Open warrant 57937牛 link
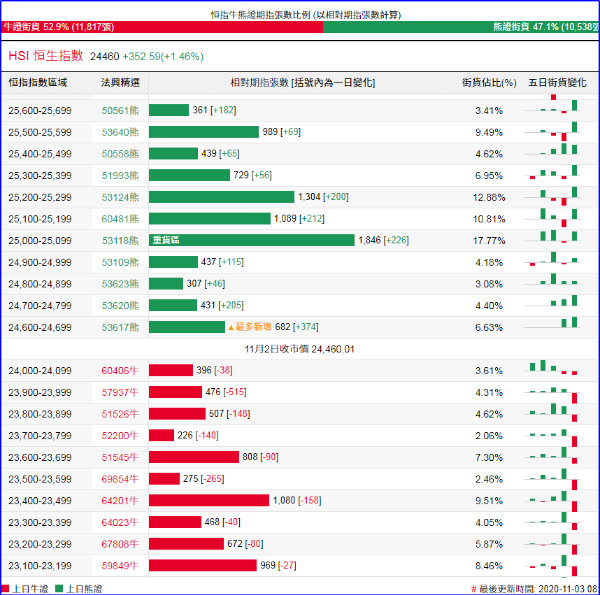Image resolution: width=600 pixels, height=595 pixels. pos(119,392)
